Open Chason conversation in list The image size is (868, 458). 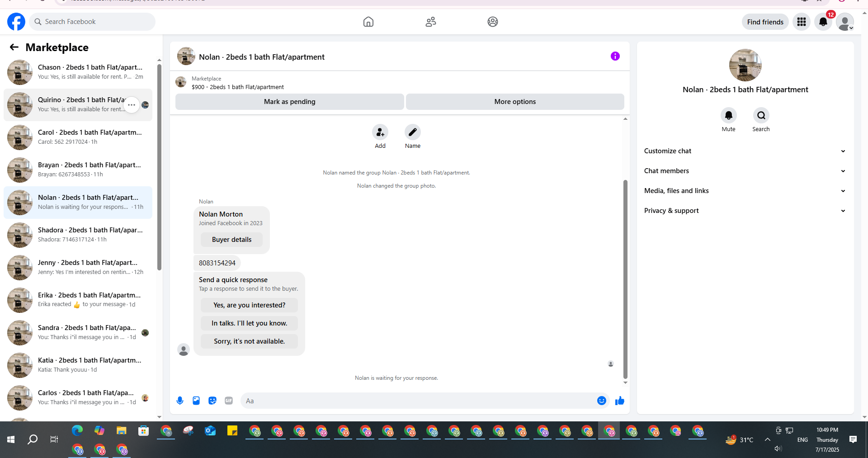(78, 72)
